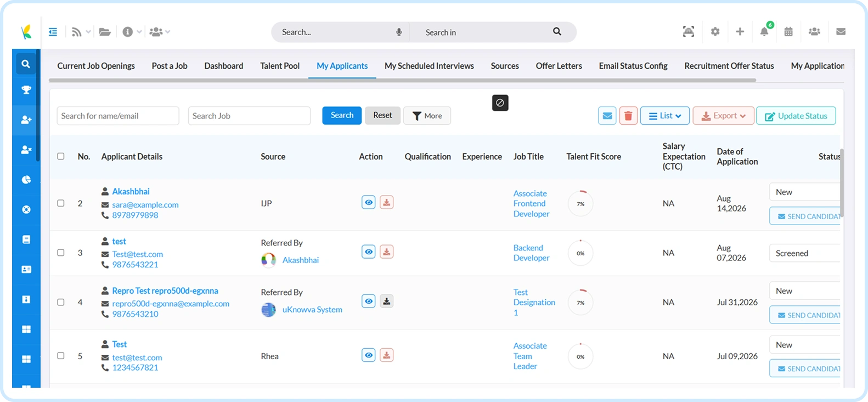Open row 5 Test's New status dropdown

[x=804, y=345]
